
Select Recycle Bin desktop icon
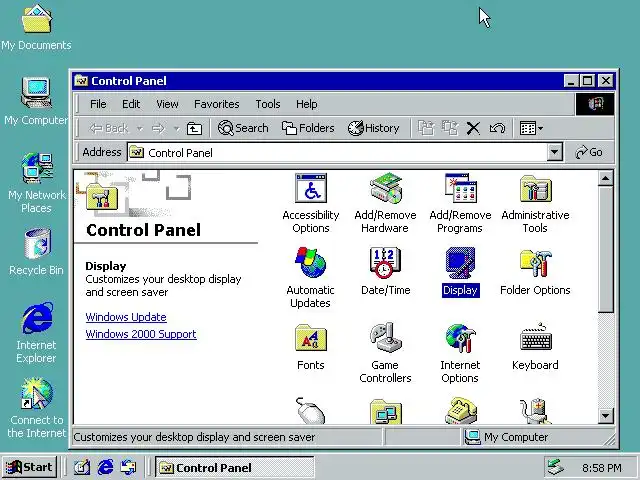click(36, 252)
